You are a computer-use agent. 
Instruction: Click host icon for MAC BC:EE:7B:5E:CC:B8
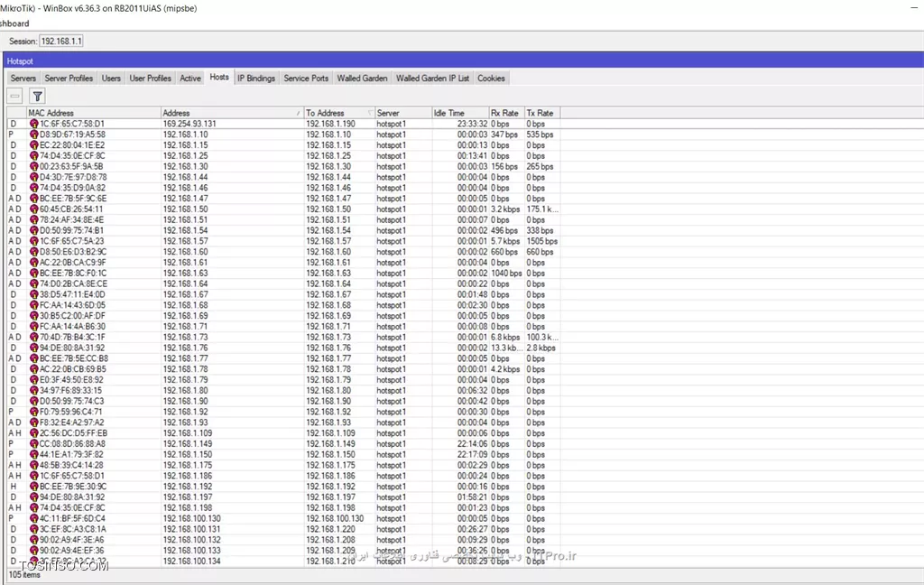point(33,358)
